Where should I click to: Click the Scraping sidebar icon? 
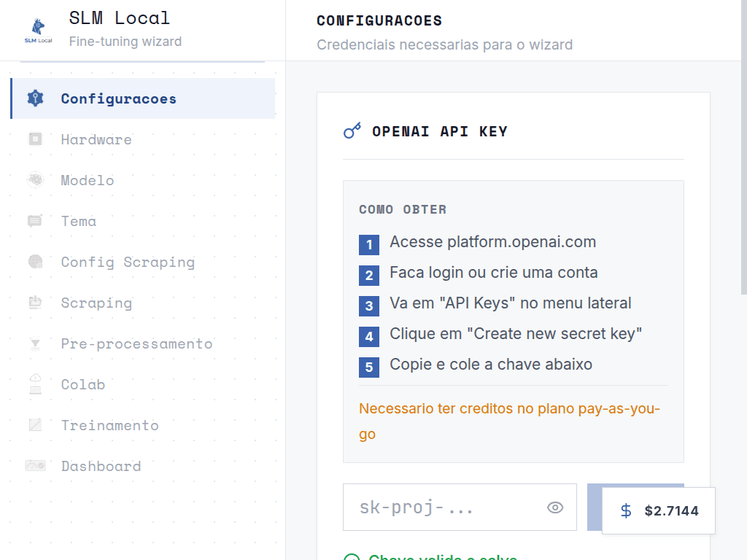[x=35, y=303]
